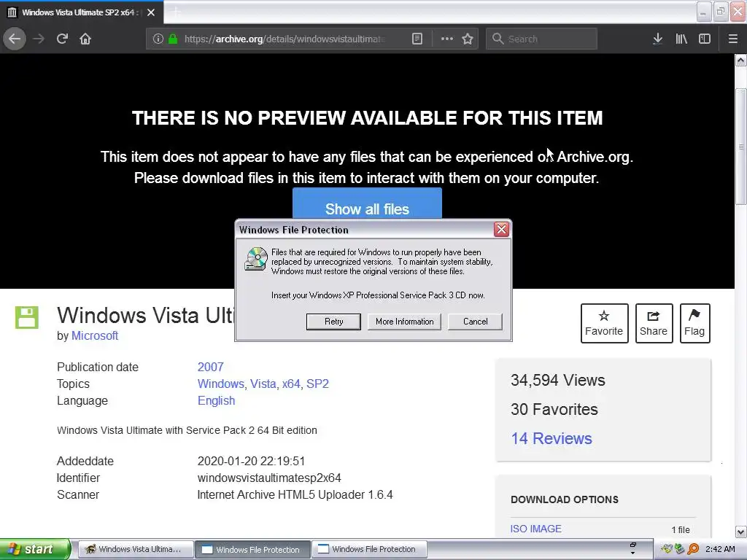Open the x64 topic link
The image size is (747, 560).
point(291,384)
